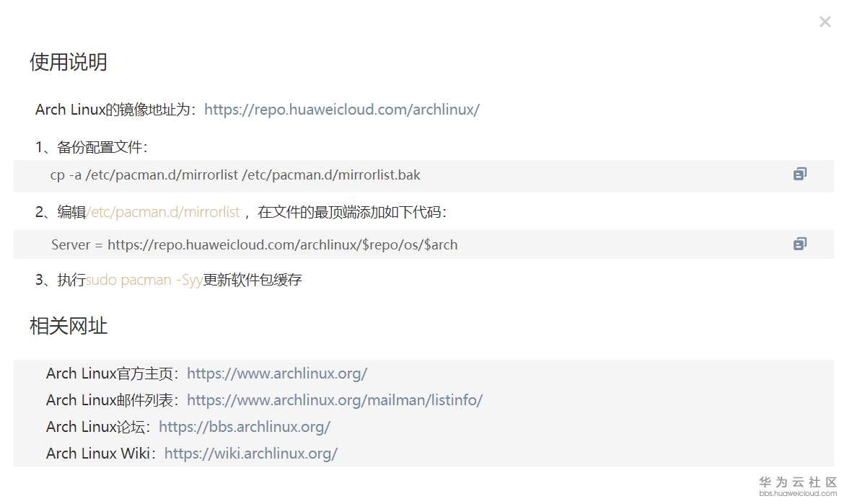
Task: Visit the Arch Linux mailman listinfo link
Action: coord(335,400)
